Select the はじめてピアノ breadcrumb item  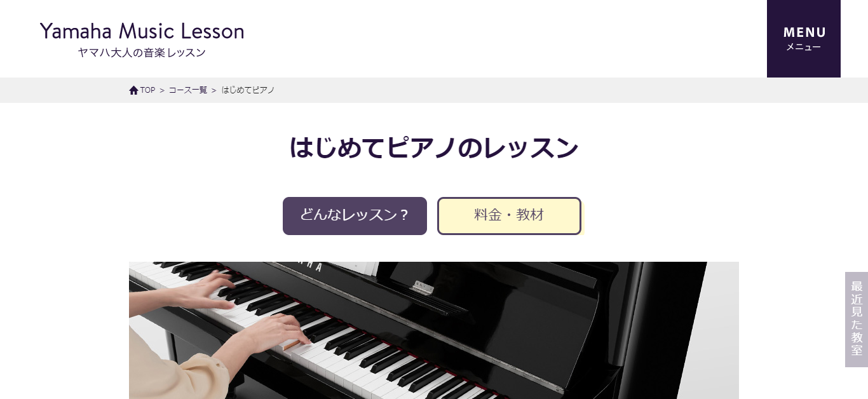tap(248, 90)
